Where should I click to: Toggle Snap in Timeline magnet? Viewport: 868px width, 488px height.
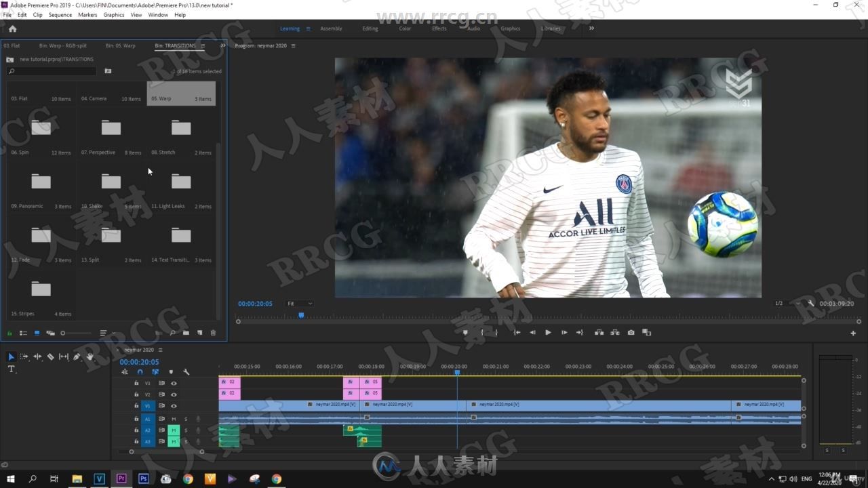(x=140, y=372)
